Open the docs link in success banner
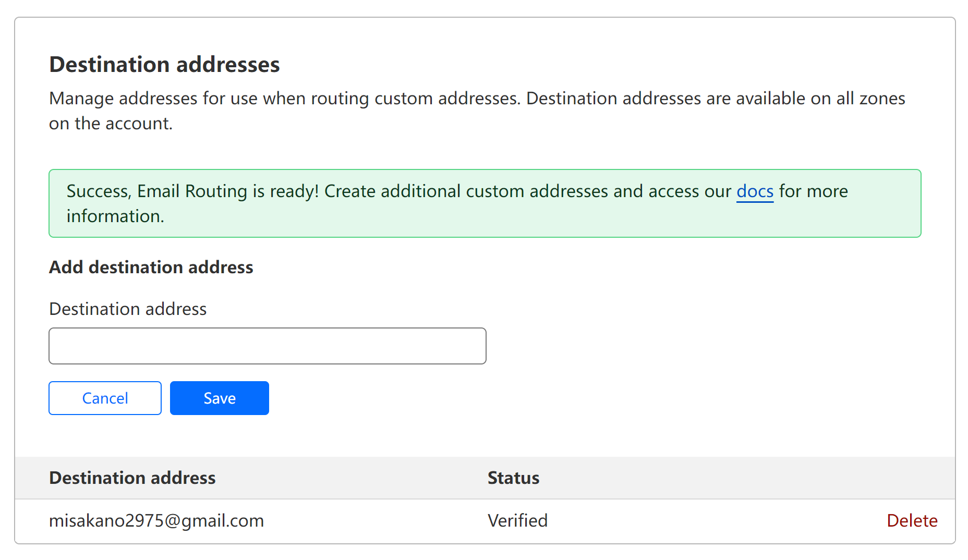968x560 pixels. click(x=754, y=191)
